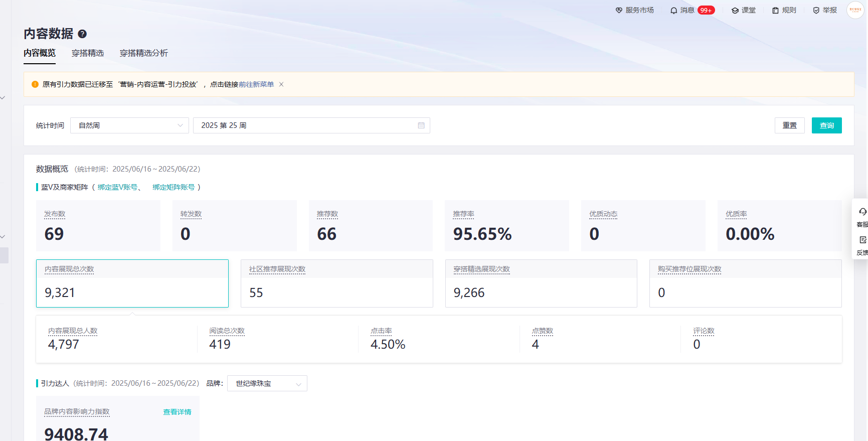Open the user avatar menu
Image resolution: width=868 pixels, height=441 pixels.
(855, 10)
